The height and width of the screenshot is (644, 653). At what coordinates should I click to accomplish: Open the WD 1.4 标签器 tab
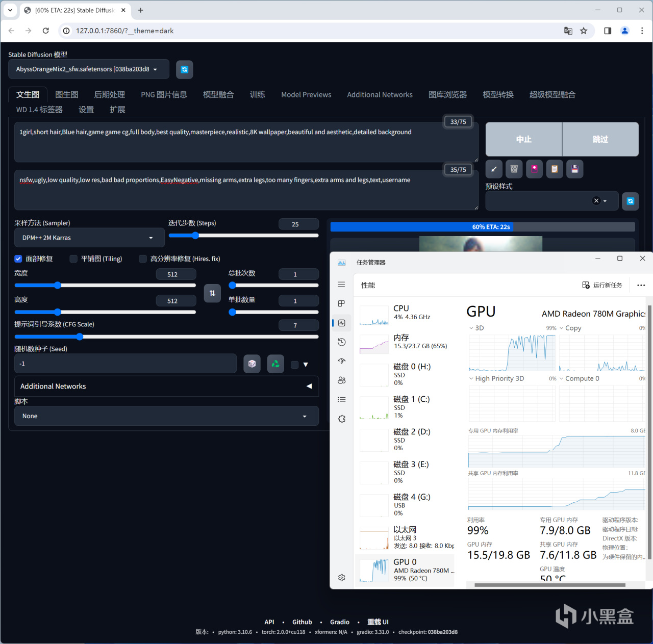(39, 110)
